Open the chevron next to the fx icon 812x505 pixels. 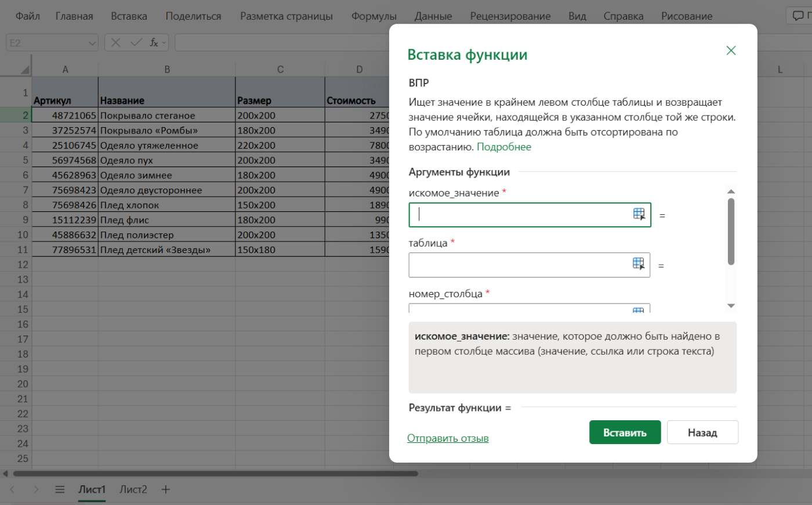(x=163, y=42)
